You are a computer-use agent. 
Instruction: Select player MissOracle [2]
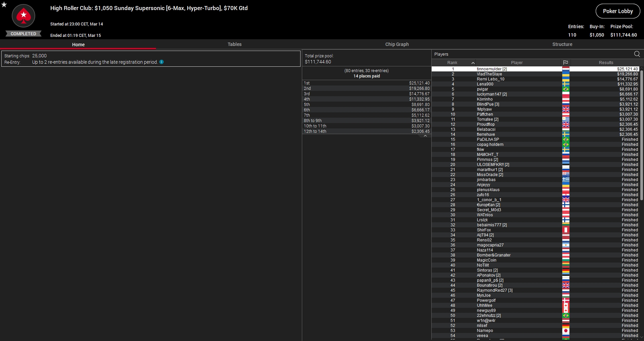click(536, 175)
